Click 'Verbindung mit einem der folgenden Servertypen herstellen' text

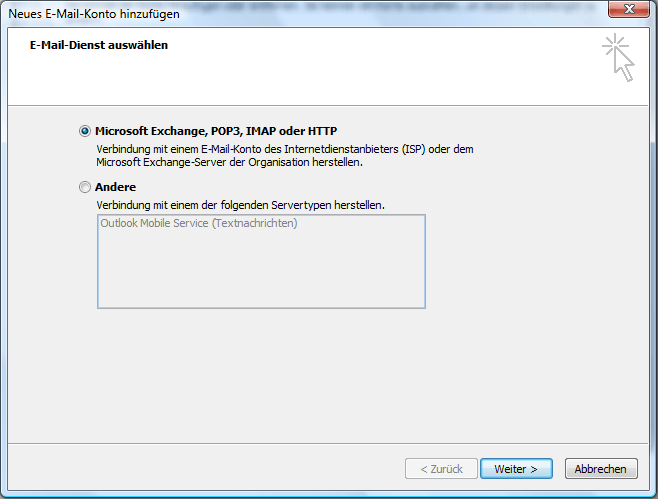(x=240, y=205)
